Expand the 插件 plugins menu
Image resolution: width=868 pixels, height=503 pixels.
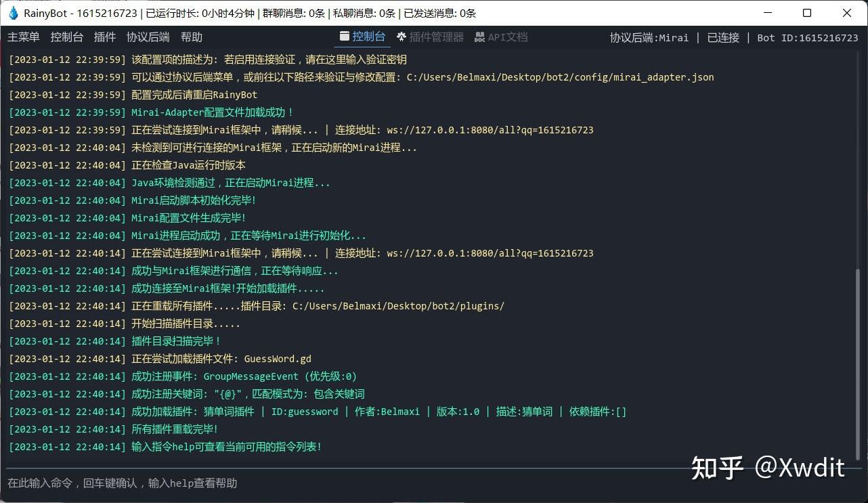105,37
